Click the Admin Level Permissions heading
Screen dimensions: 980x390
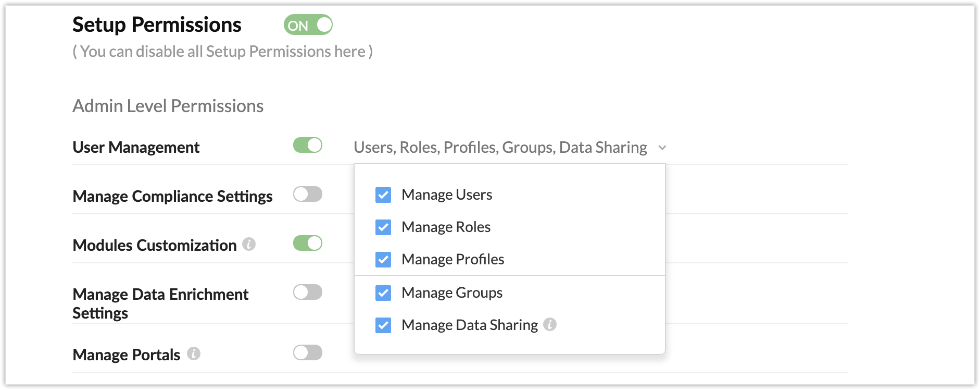coord(168,106)
